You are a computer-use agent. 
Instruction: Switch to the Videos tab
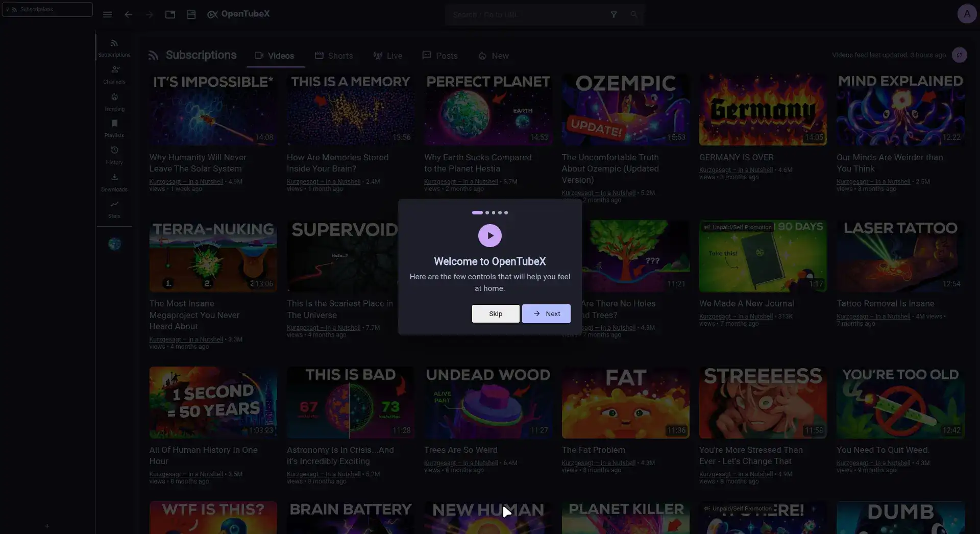(x=275, y=56)
